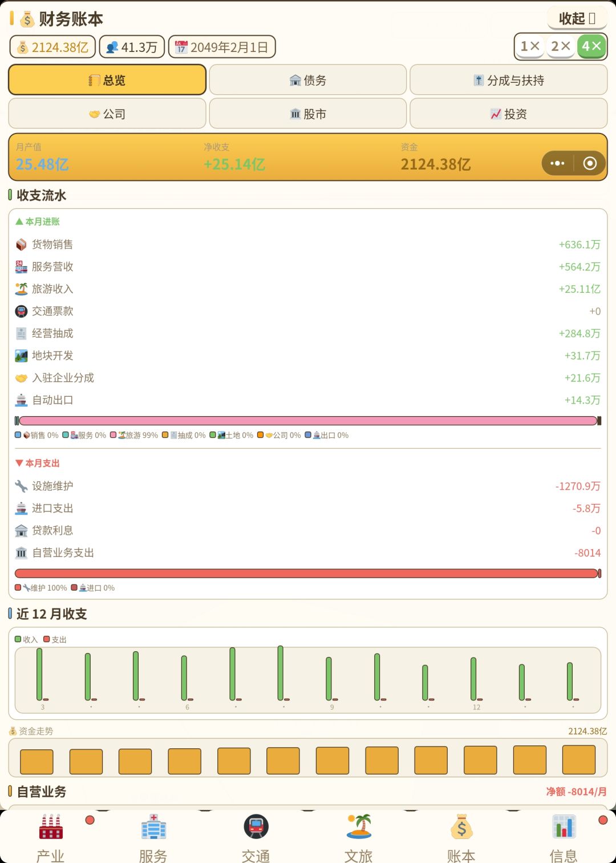The height and width of the screenshot is (863, 616).
Task: Open the 公司 tab
Action: (x=107, y=114)
